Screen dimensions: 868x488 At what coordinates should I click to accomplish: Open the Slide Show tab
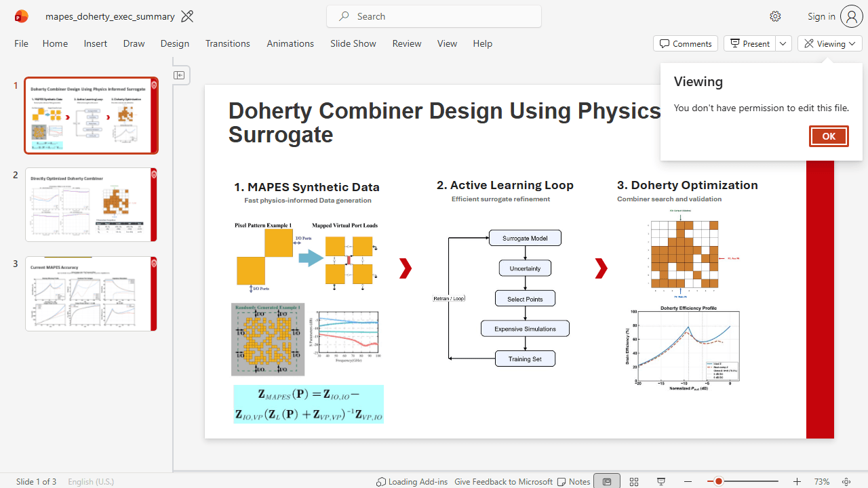coord(353,43)
